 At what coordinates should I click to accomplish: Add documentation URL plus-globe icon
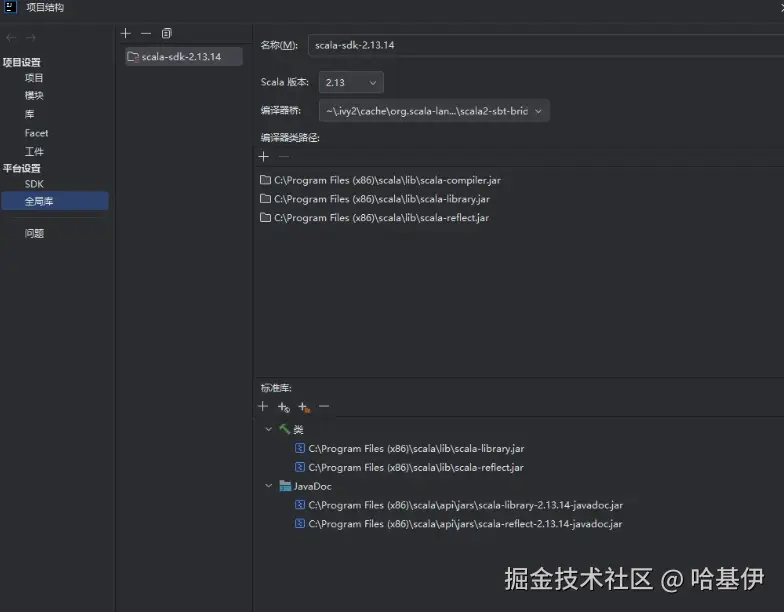click(x=284, y=407)
